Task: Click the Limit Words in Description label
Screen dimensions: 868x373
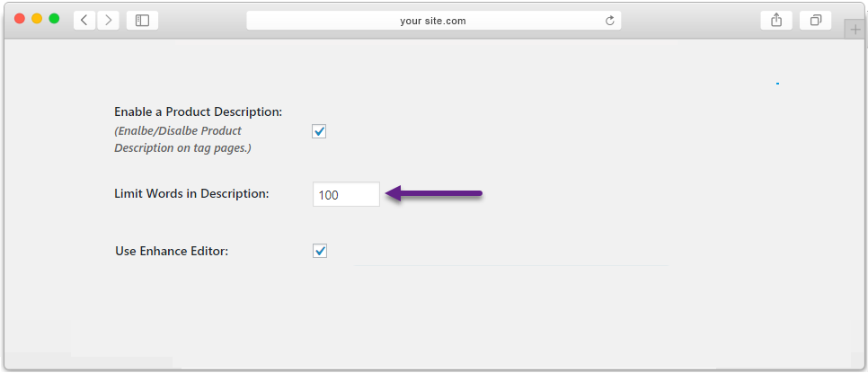Action: tap(191, 194)
